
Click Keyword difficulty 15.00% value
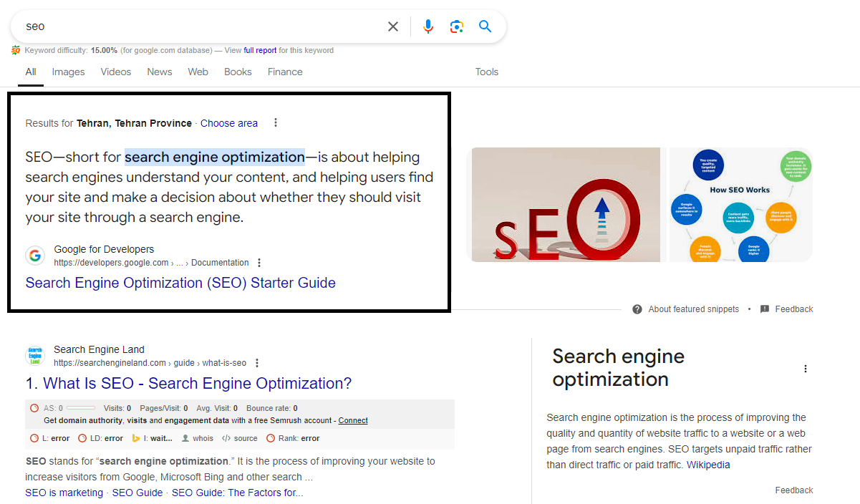pos(104,50)
